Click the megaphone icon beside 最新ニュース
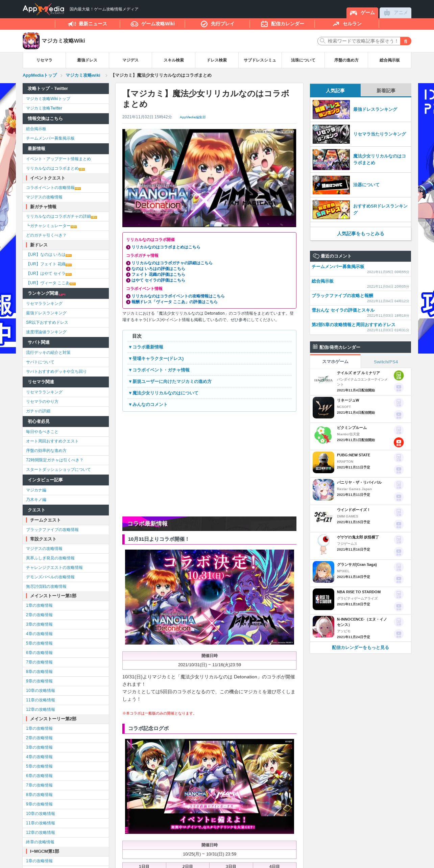434x868 pixels. point(72,24)
